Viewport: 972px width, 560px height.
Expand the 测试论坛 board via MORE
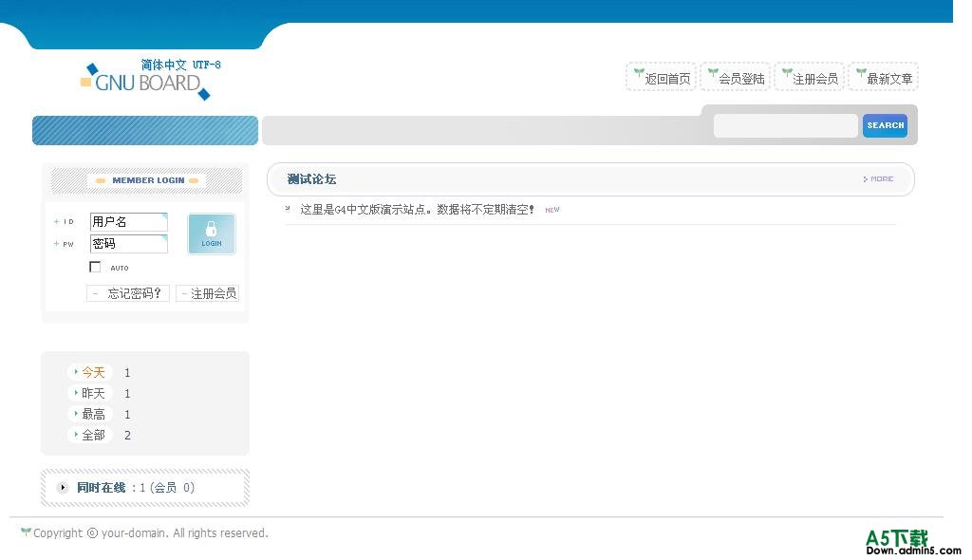click(878, 179)
